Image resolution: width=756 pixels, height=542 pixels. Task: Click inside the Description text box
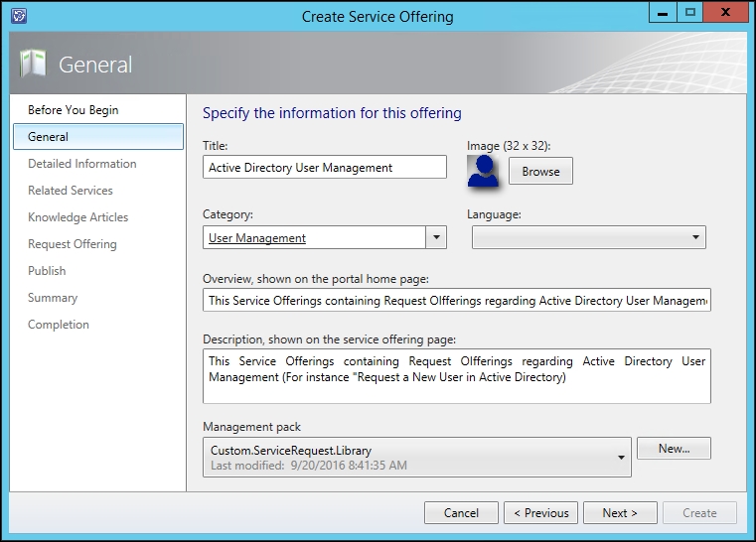click(x=457, y=376)
